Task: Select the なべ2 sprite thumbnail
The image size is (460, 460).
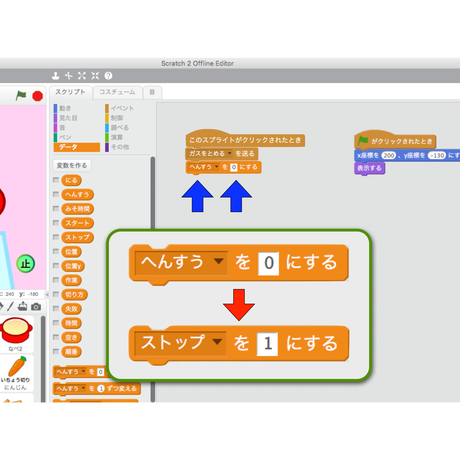Action: coord(16,334)
